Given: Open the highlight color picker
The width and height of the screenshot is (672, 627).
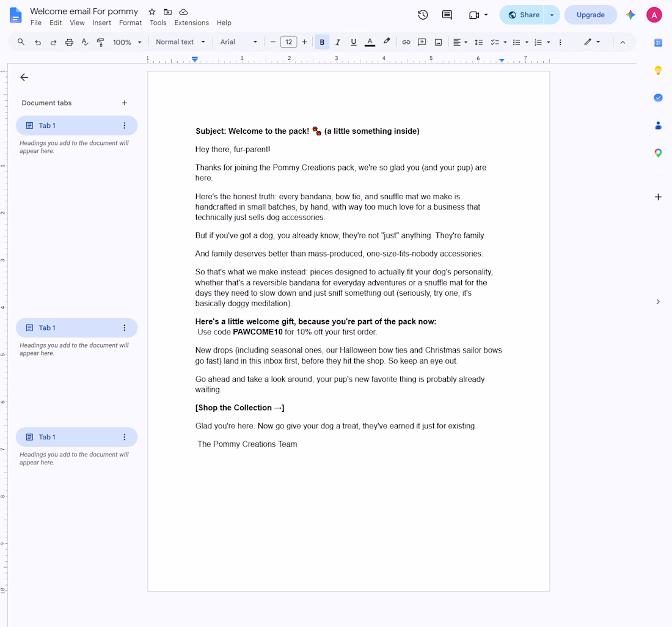Looking at the screenshot, I should click(x=387, y=42).
